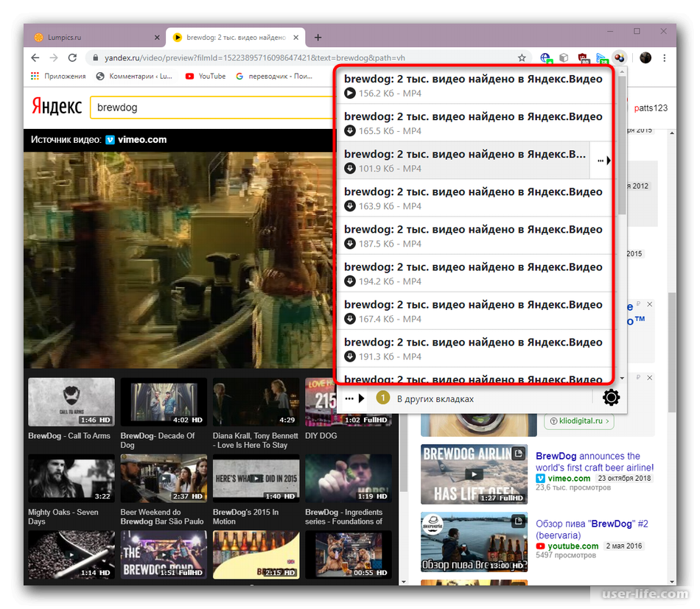Expand the bottom-left popup options arrow
This screenshot has width=700, height=609.
355,398
